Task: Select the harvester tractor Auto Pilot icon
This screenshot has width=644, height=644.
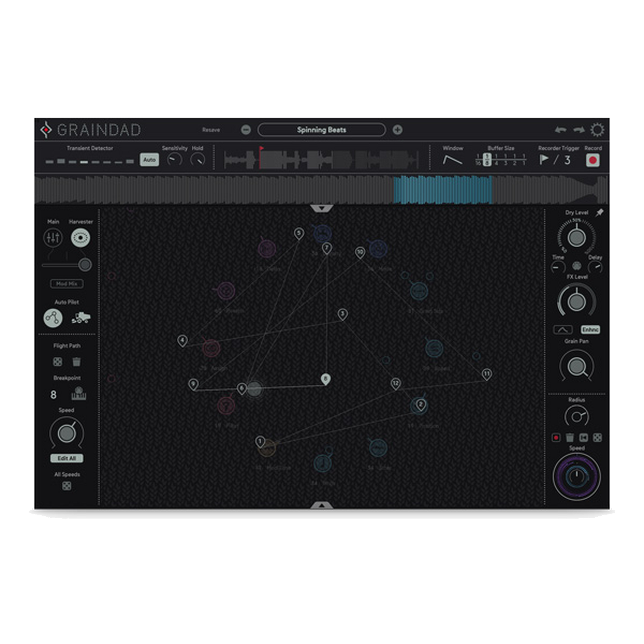Action: click(x=81, y=318)
